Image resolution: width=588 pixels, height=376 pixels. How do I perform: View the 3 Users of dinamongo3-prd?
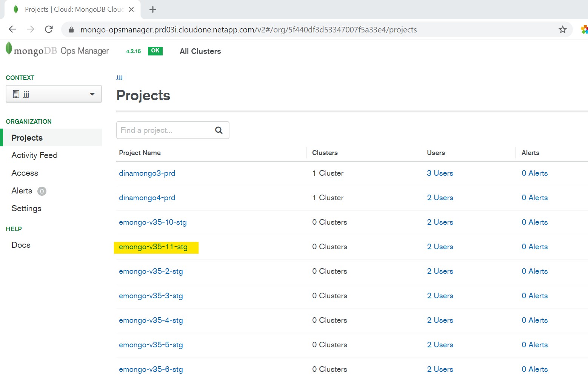pos(440,173)
